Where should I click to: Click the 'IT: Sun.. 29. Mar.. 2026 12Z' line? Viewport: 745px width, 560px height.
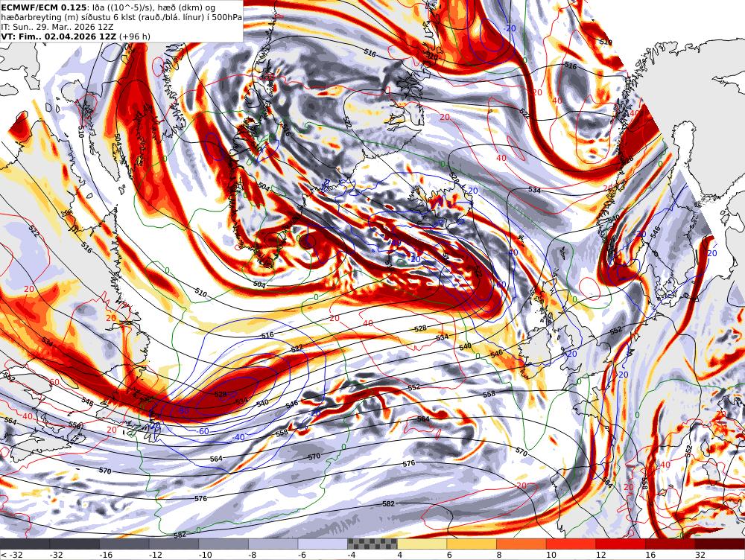56,27
